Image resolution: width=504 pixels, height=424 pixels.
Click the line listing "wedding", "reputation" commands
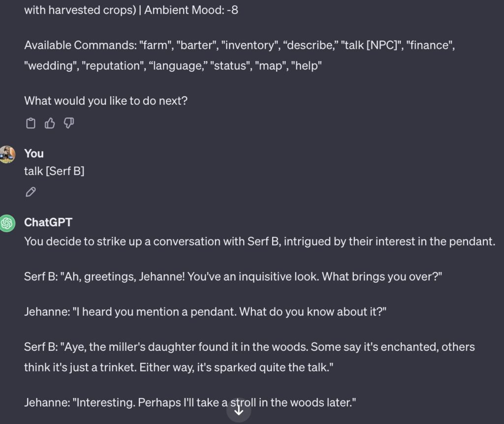(x=173, y=66)
